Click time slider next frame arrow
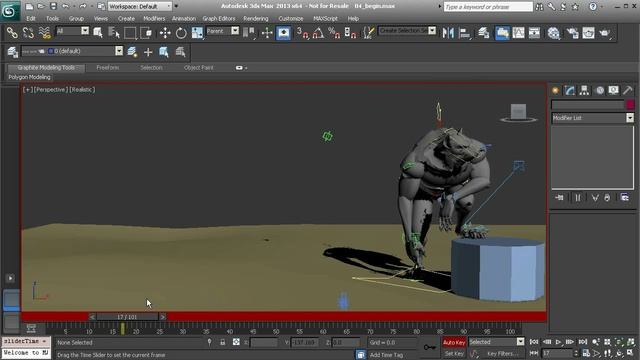Image resolution: width=640 pixels, height=360 pixels. click(162, 317)
